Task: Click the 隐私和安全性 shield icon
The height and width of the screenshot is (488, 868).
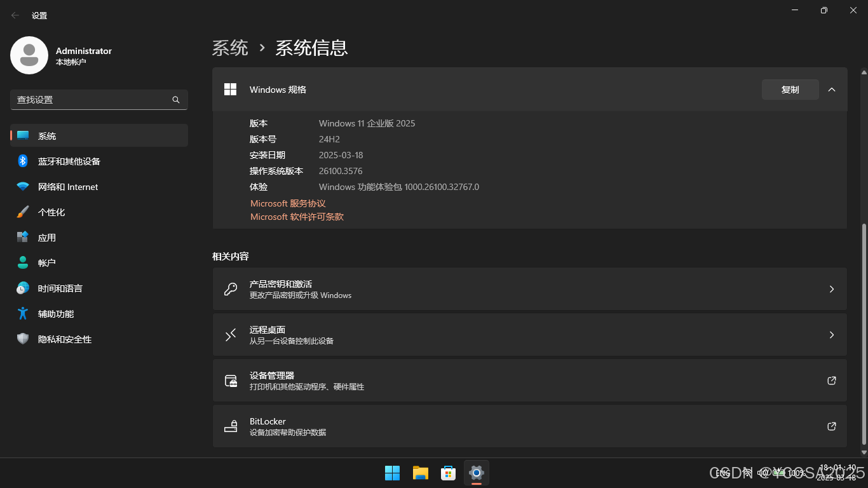Action: point(23,339)
